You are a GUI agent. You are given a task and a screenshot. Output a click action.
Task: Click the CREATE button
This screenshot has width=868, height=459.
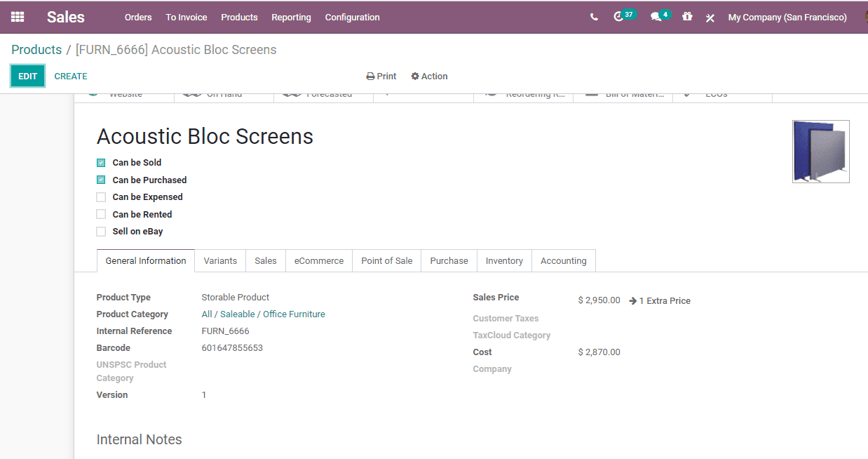tap(71, 76)
